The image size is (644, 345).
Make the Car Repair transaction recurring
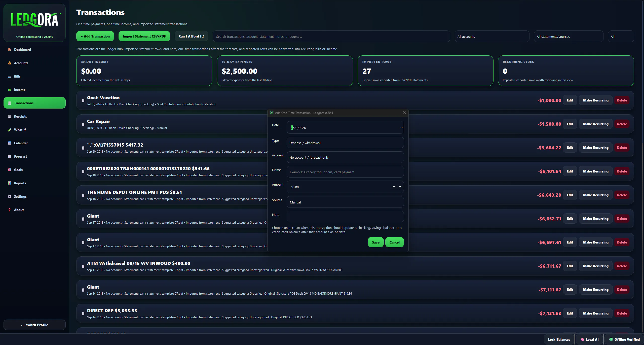pos(596,124)
